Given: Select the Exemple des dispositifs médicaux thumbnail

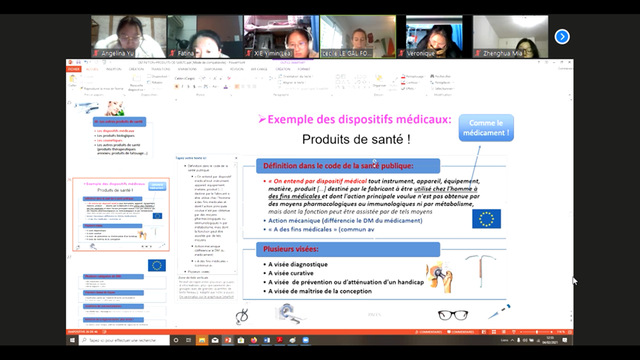Looking at the screenshot, I should pyautogui.click(x=121, y=214).
